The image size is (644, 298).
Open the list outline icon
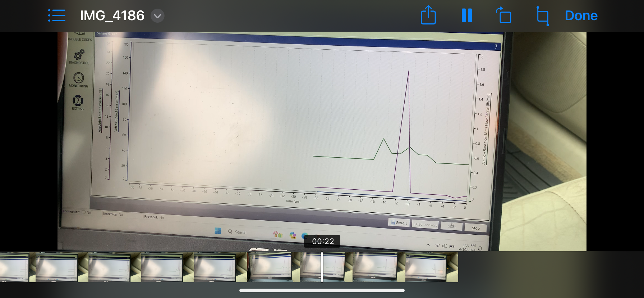(57, 15)
